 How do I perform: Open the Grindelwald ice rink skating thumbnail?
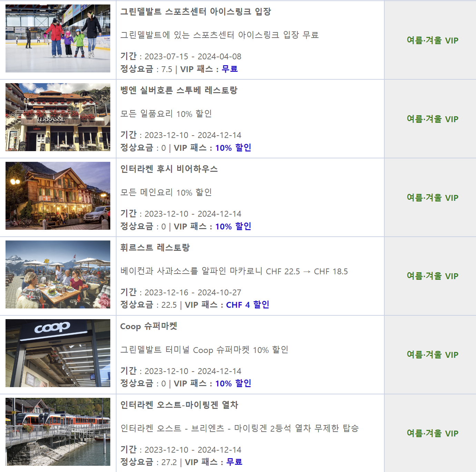pyautogui.click(x=58, y=38)
